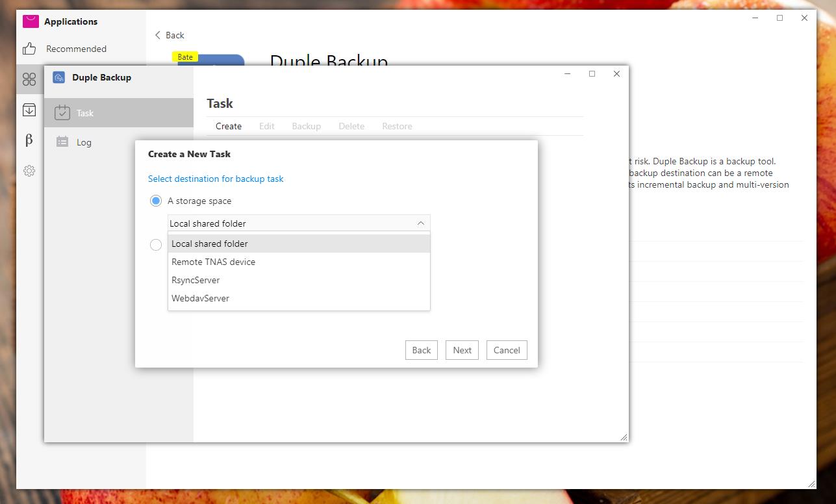Open the settings gear in sidebar
This screenshot has width=836, height=504.
click(x=29, y=171)
